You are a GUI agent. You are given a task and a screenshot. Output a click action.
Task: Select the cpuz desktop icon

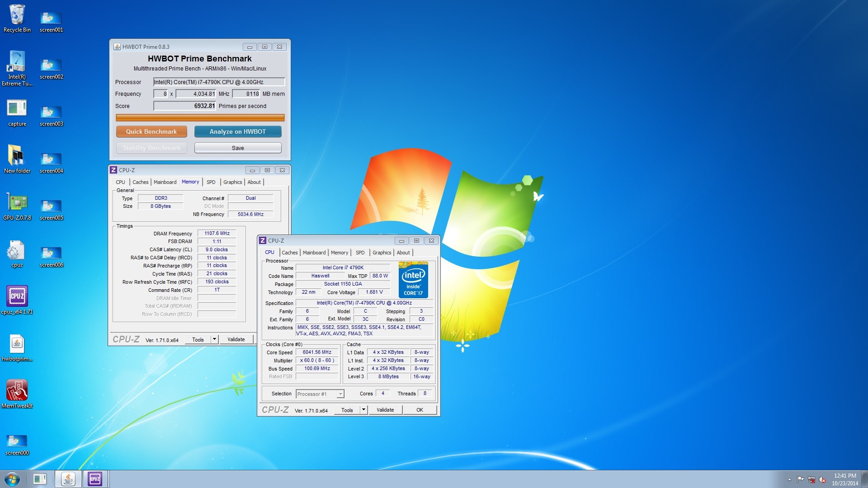tap(17, 254)
